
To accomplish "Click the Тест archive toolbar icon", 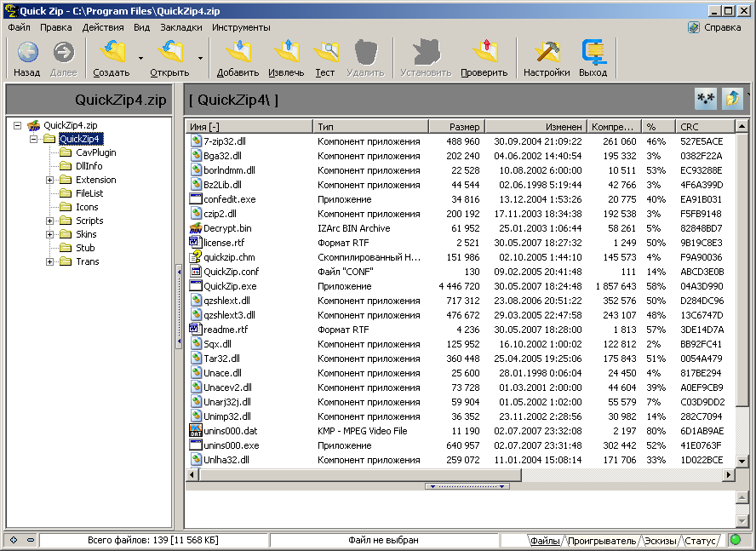I will [x=325, y=53].
